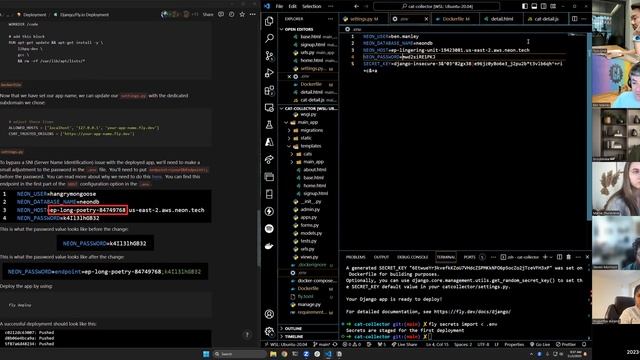The width and height of the screenshot is (640, 360).
Task: Kill the terminal with the trash icon
Action: point(569,257)
